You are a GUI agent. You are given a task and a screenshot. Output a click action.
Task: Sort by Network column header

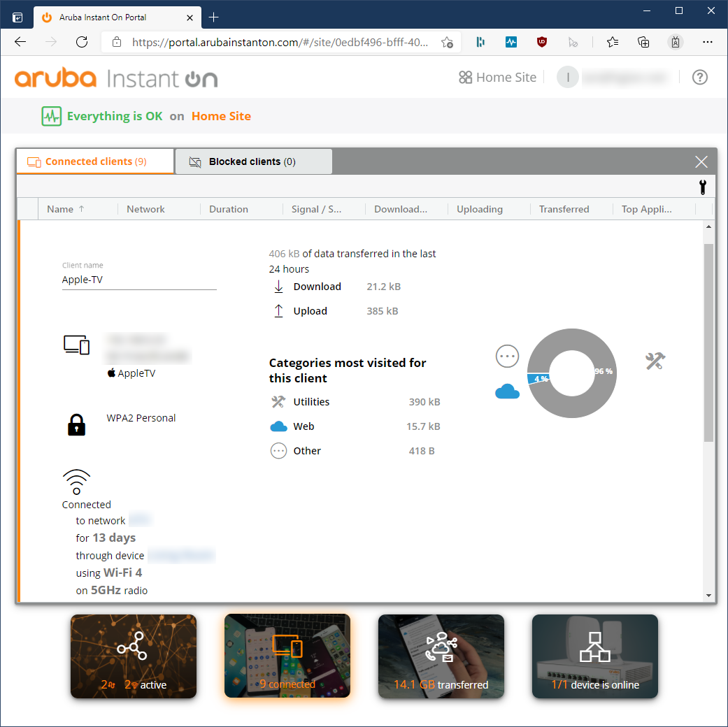(145, 209)
